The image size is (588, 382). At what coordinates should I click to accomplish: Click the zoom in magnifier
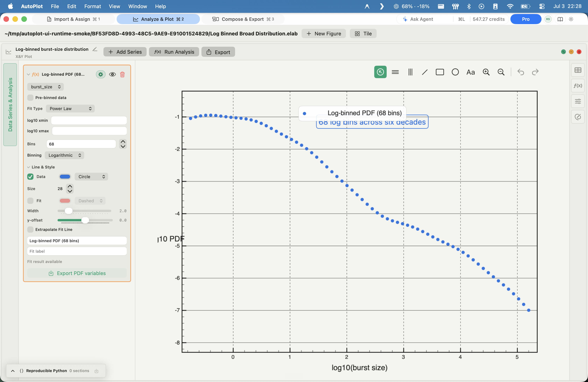click(486, 72)
